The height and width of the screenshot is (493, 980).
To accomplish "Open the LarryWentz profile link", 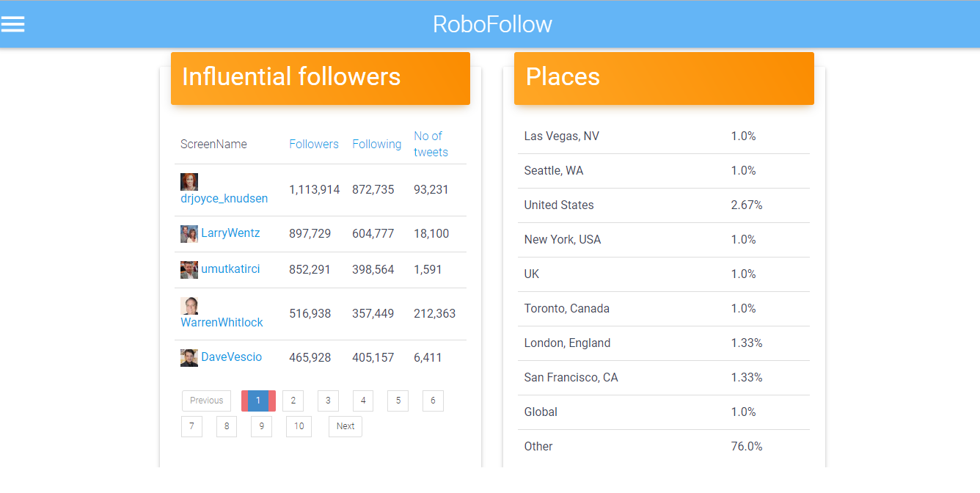I will [230, 233].
